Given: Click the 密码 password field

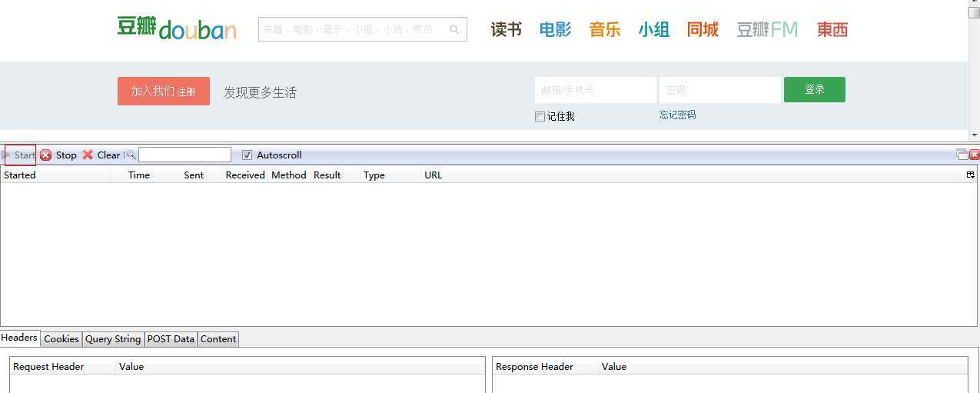Looking at the screenshot, I should (720, 90).
